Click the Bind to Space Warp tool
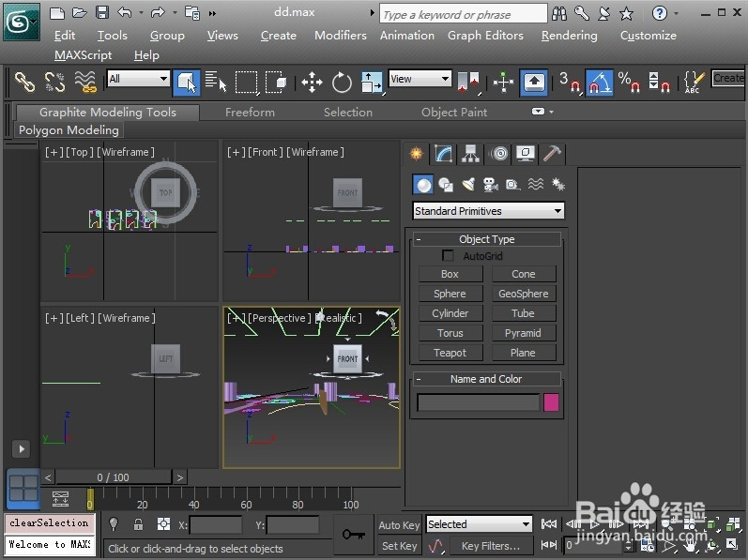 click(x=85, y=82)
